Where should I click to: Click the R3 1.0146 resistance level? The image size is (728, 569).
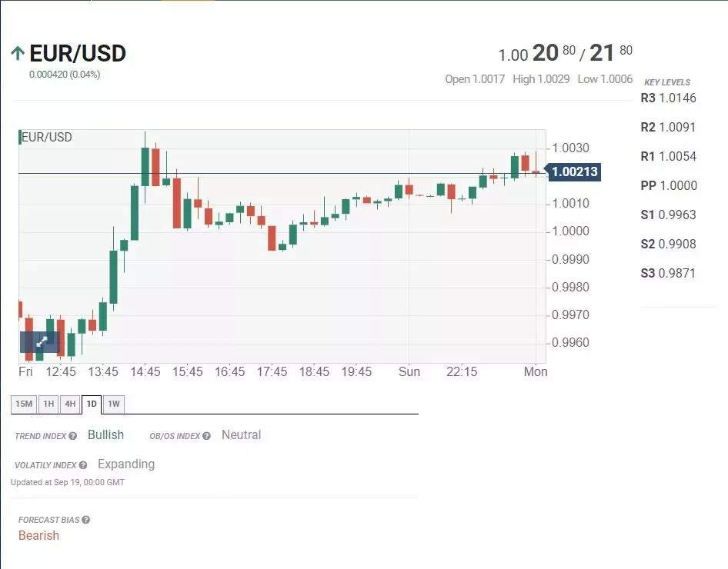[x=668, y=98]
